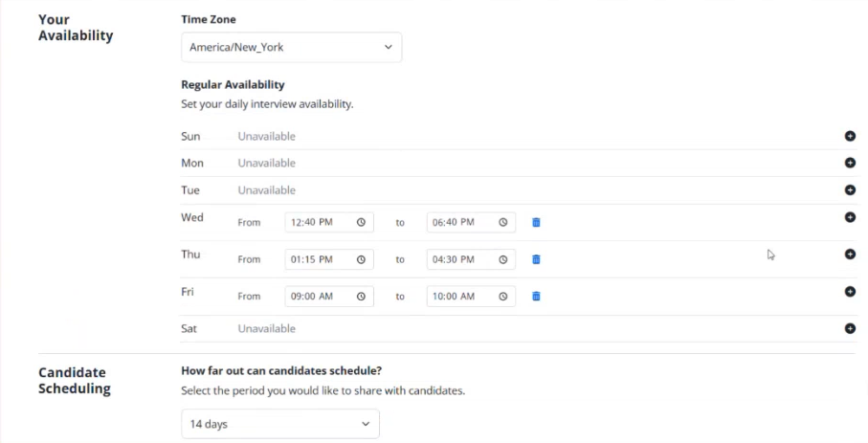Click the Fri day label
The height and width of the screenshot is (443, 868).
pyautogui.click(x=188, y=291)
